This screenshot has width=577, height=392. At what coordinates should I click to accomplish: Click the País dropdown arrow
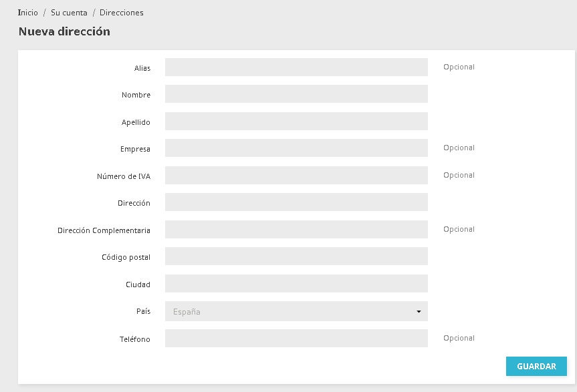pyautogui.click(x=419, y=312)
